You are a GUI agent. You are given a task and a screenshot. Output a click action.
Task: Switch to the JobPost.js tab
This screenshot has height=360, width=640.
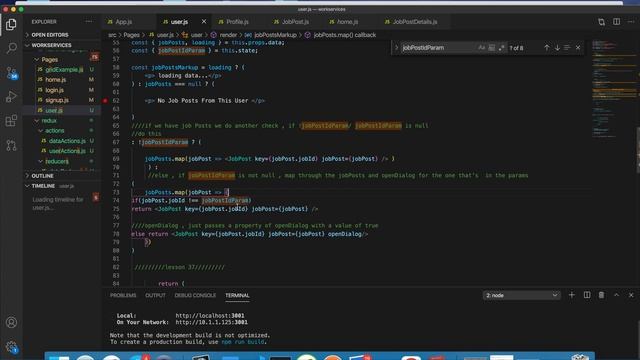tap(295, 22)
